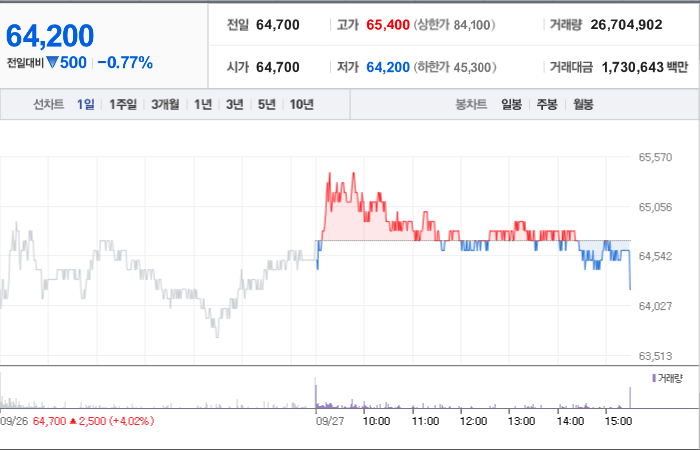Click the 상한가 84,100 text
The image size is (700, 450).
(454, 25)
